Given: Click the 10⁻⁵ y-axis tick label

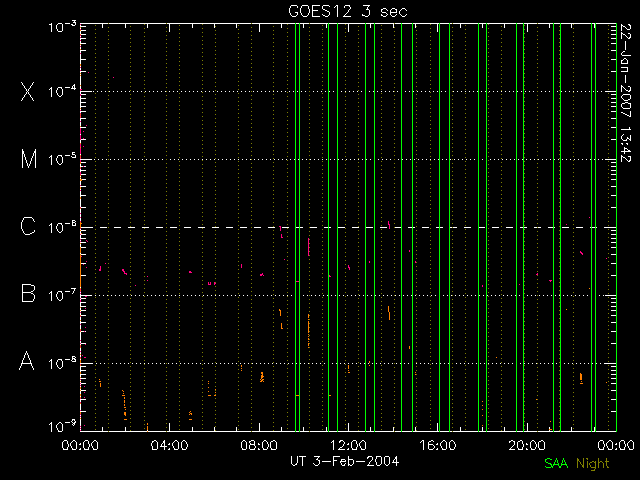Looking at the screenshot, I should pyautogui.click(x=62, y=159).
